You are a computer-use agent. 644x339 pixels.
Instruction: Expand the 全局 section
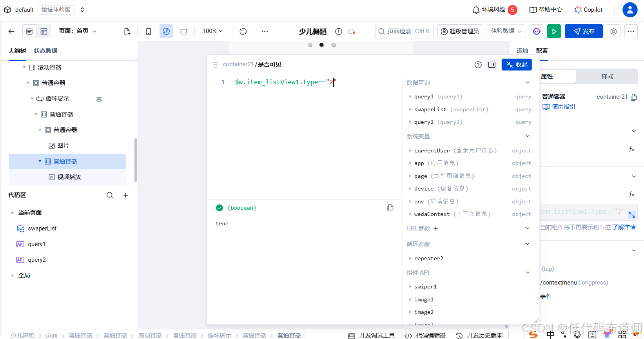13,276
